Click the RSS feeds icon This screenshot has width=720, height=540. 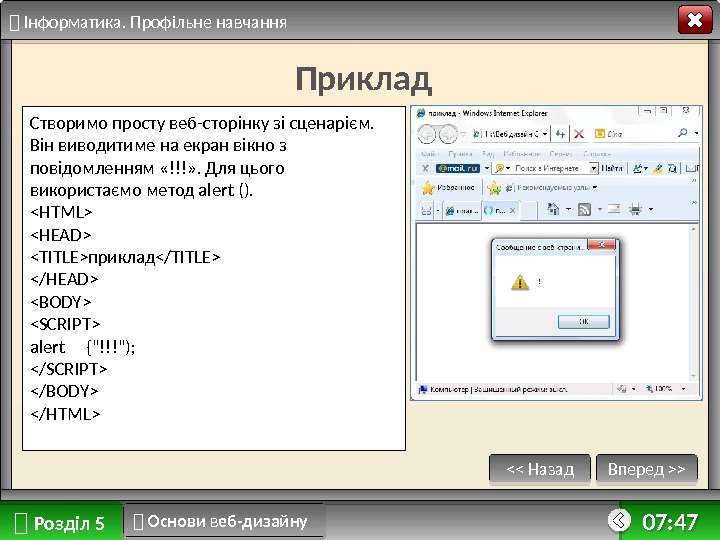tap(584, 210)
